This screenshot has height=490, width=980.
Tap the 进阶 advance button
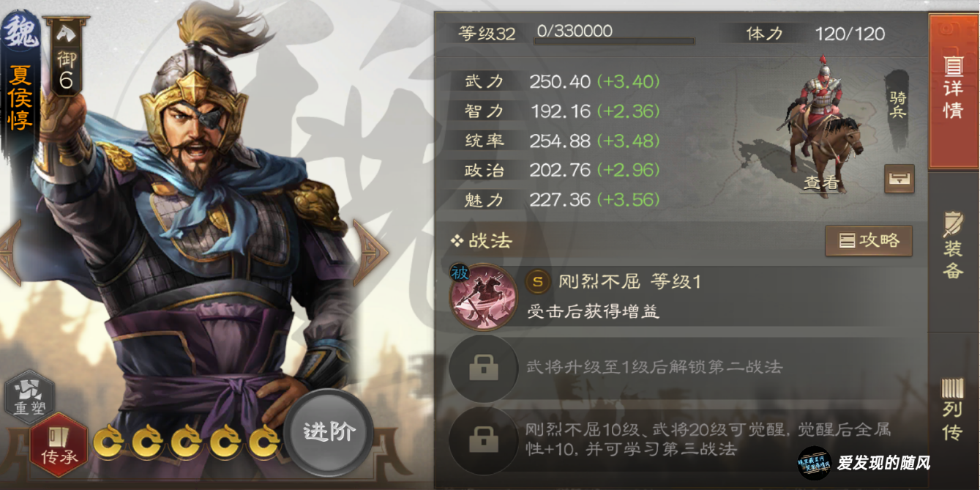329,432
